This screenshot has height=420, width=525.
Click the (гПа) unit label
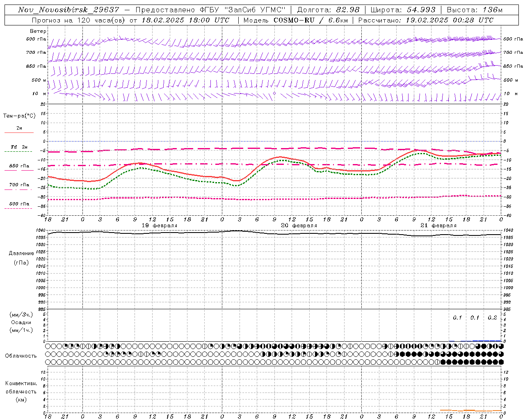21,262
